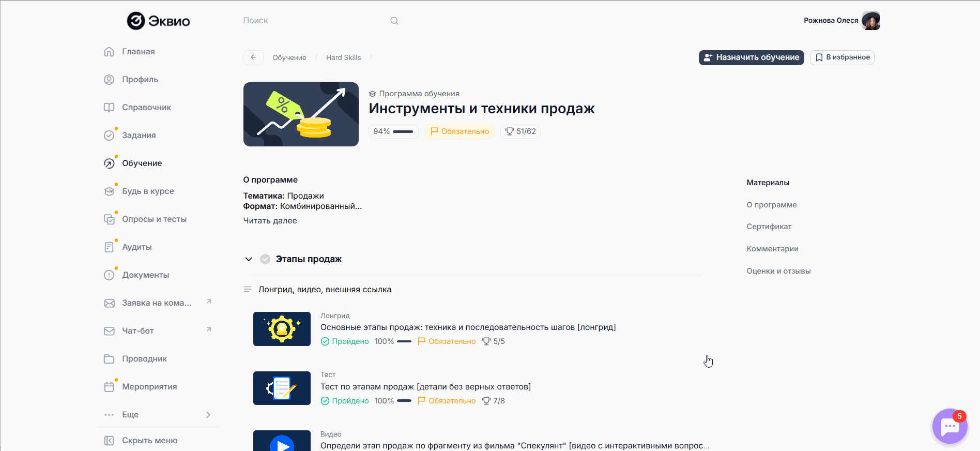Click the external-link arrow next to Заявка на кома...

tap(209, 302)
